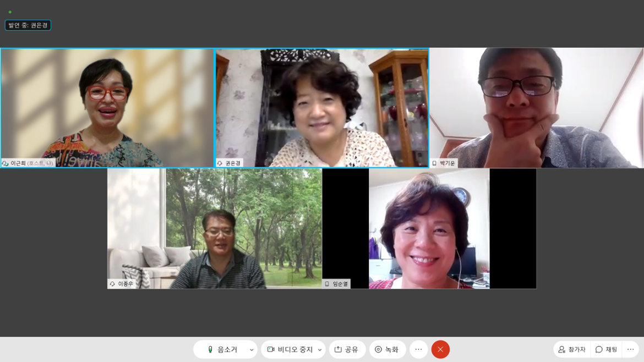Click the device icon beside 박기운's name
Screen dimensions: 644x362
434,163
